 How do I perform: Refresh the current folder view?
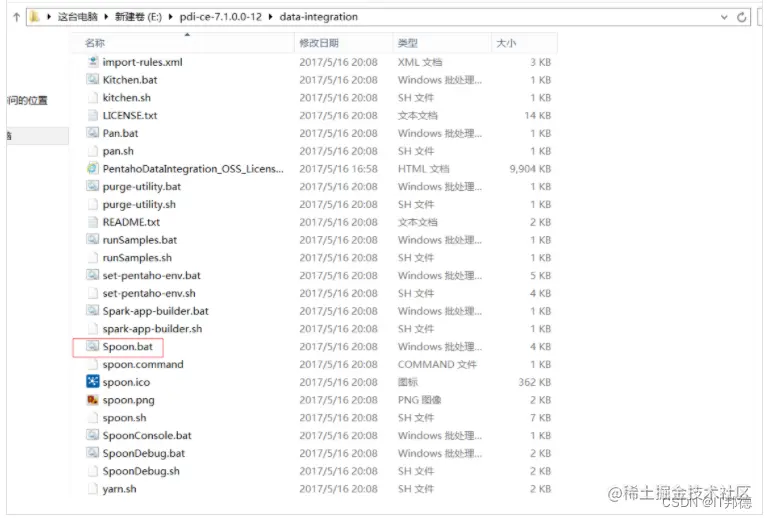[742, 17]
